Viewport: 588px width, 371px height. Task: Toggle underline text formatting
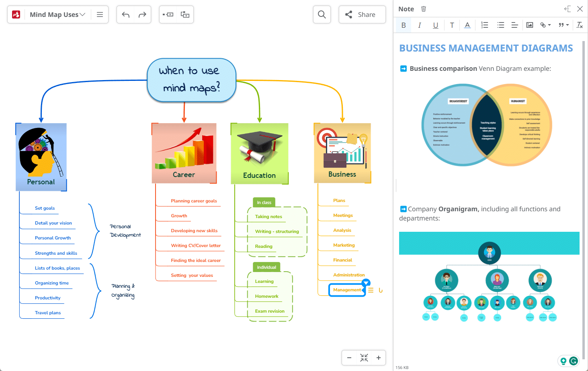coord(435,25)
